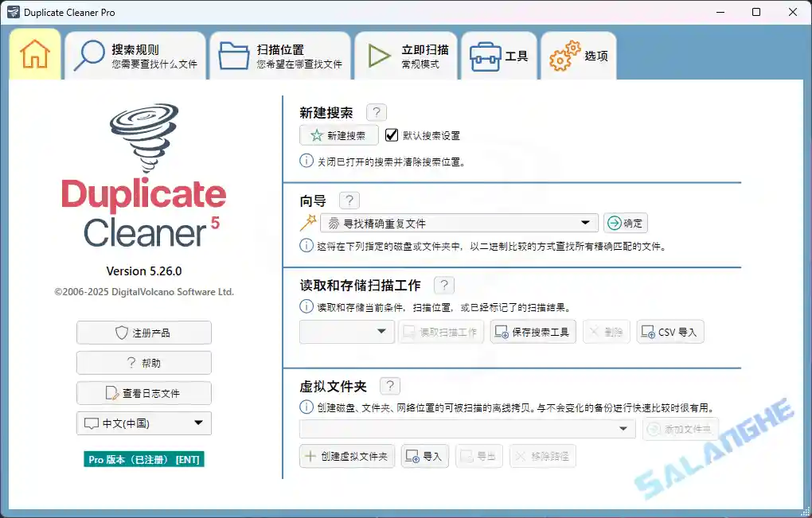
Task: Open 选项 via the gears icon
Action: pos(564,53)
